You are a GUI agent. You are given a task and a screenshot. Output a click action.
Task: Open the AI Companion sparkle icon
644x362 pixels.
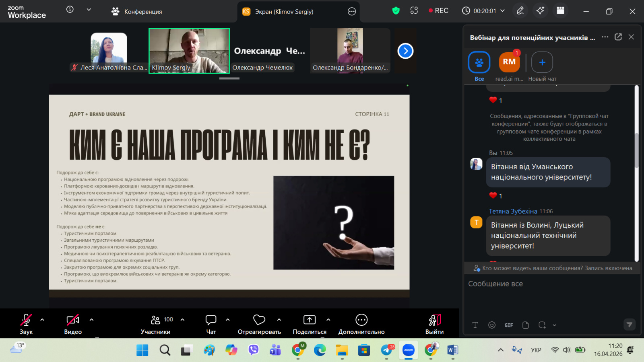point(540,11)
